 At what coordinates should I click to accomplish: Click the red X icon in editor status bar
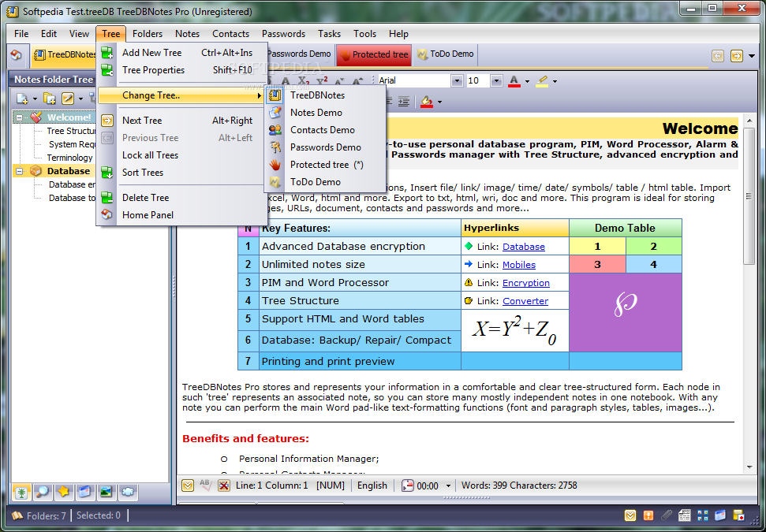tap(224, 485)
